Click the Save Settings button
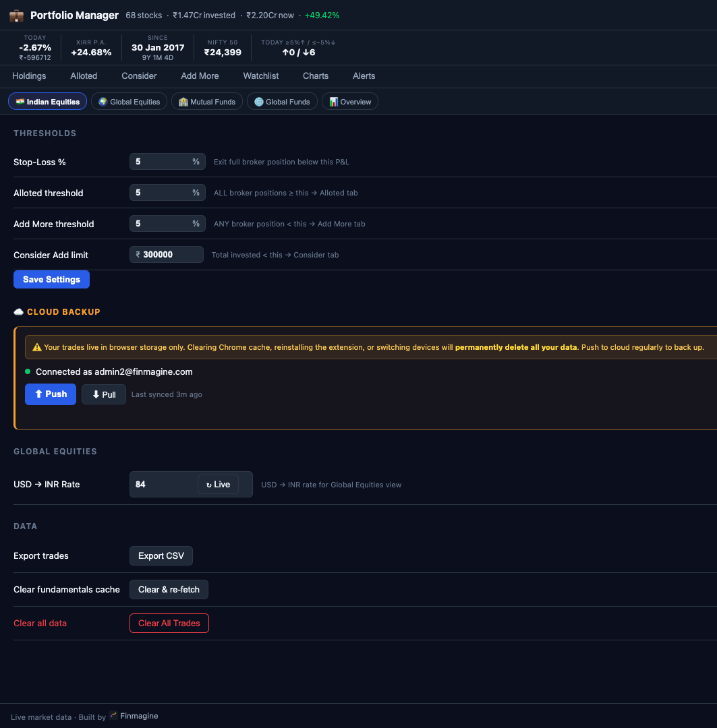The width and height of the screenshot is (717, 728). [51, 279]
